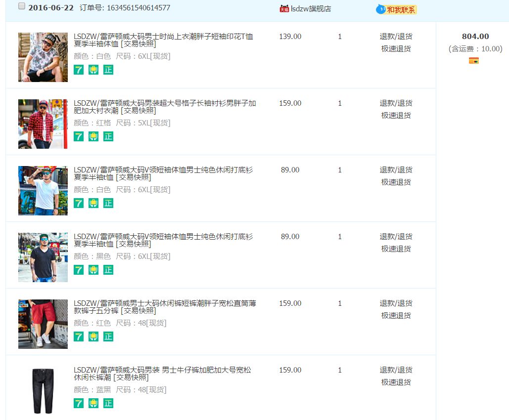Click the 正 icon for the blue-black jeans
Screen dimensions: 509x420
click(x=108, y=403)
